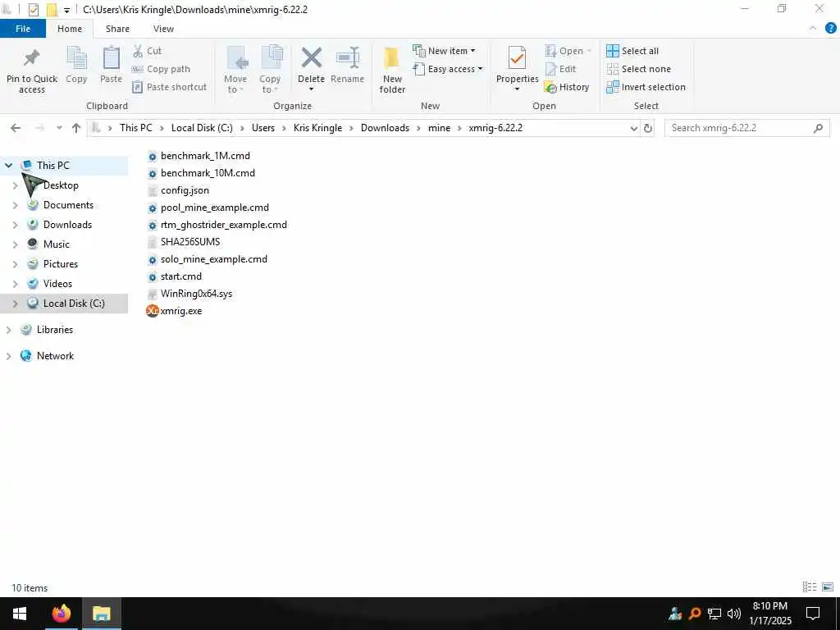Click the Paste ribbon icon
The width and height of the screenshot is (840, 630).
[112, 58]
